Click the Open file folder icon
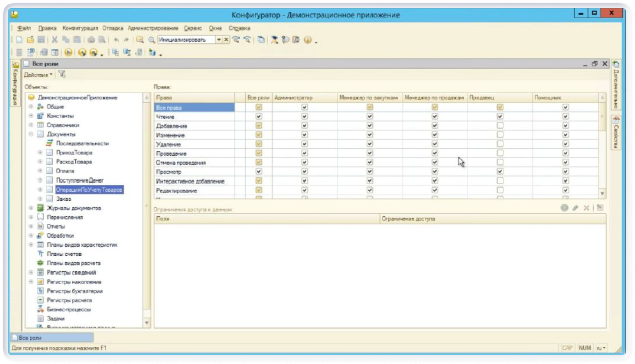The width and height of the screenshot is (635, 364). pos(30,40)
